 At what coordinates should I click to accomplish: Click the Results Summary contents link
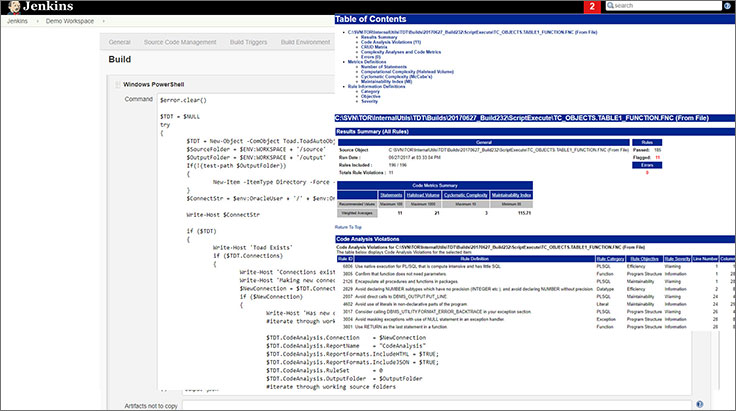pyautogui.click(x=379, y=37)
